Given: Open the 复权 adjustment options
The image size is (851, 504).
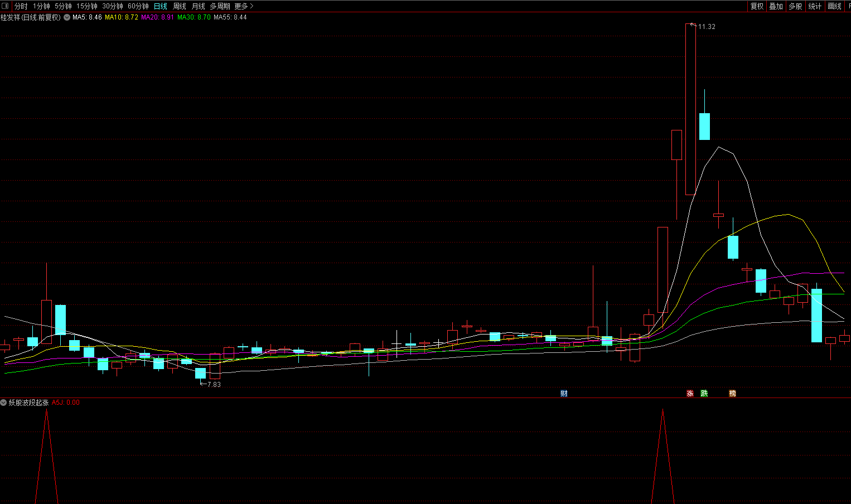Looking at the screenshot, I should click(x=757, y=6).
